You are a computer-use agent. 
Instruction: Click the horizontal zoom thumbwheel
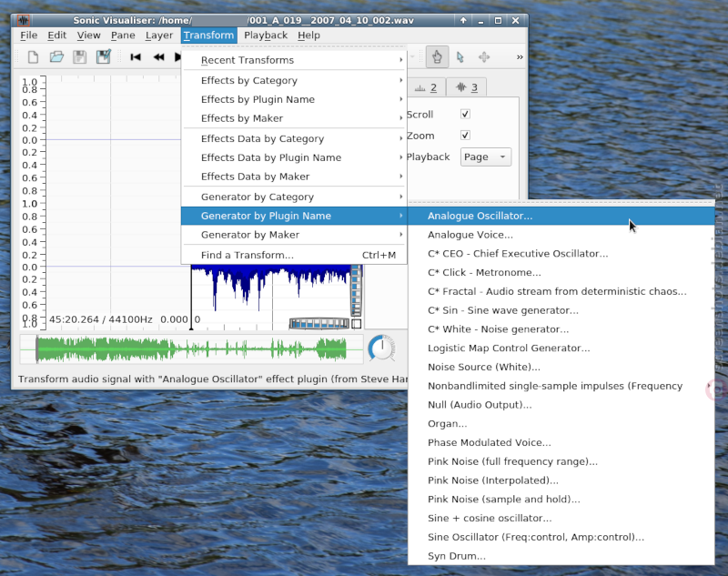pyautogui.click(x=319, y=324)
